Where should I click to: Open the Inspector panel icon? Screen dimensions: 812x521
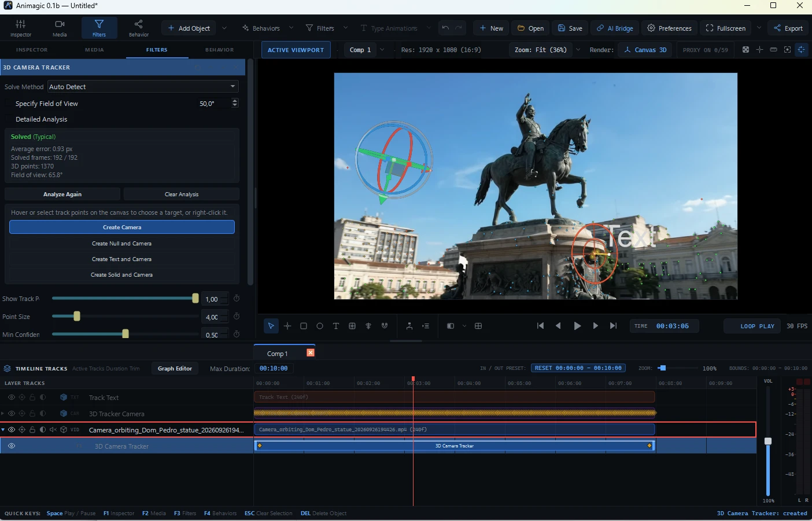point(21,28)
